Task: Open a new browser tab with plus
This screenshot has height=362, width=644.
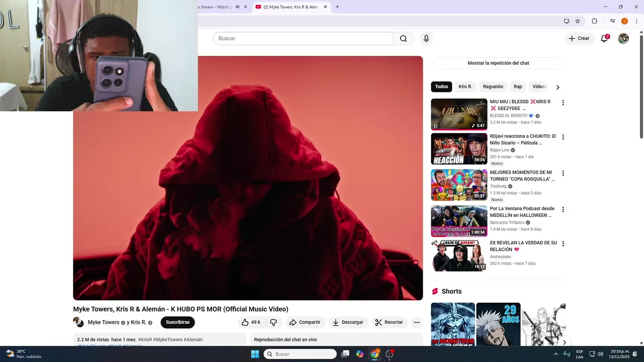Action: (337, 7)
